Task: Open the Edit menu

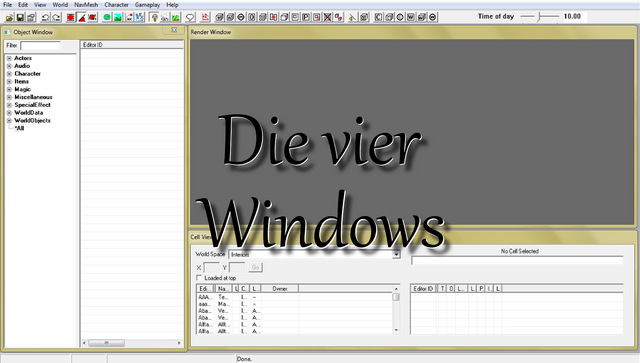Action: (x=23, y=5)
